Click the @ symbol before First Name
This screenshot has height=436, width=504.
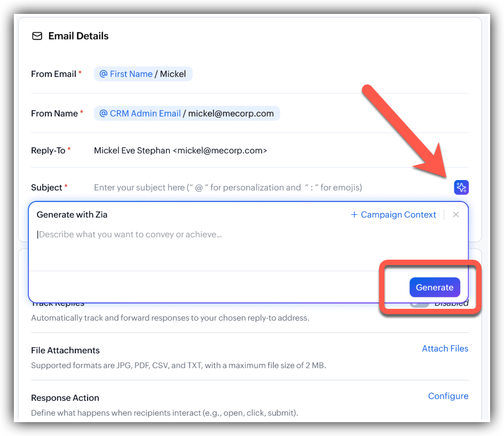[x=103, y=74]
